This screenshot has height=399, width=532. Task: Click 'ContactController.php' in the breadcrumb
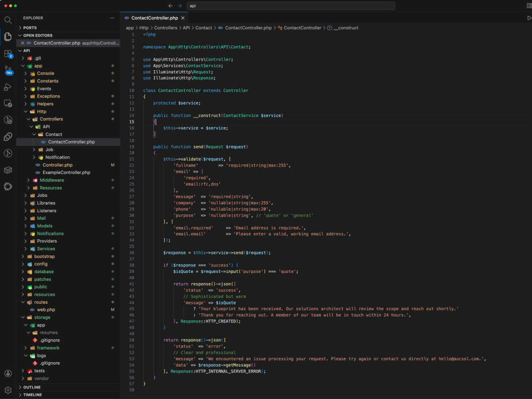tap(248, 28)
